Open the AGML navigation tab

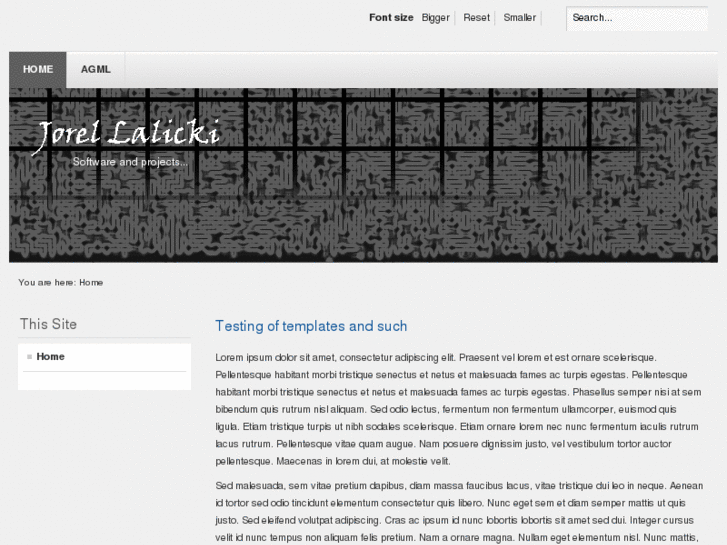tap(96, 70)
